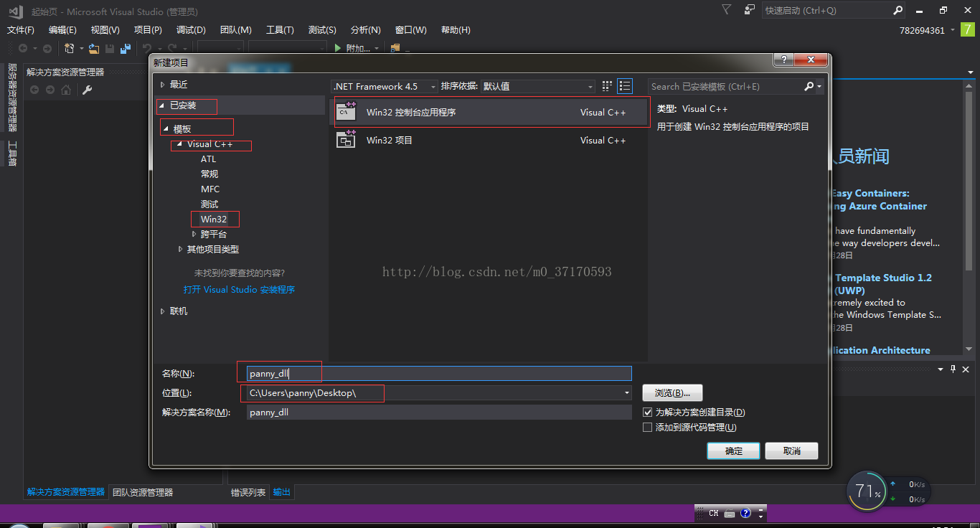Open the 帮助(H) menu
The height and width of the screenshot is (528, 980).
click(456, 30)
